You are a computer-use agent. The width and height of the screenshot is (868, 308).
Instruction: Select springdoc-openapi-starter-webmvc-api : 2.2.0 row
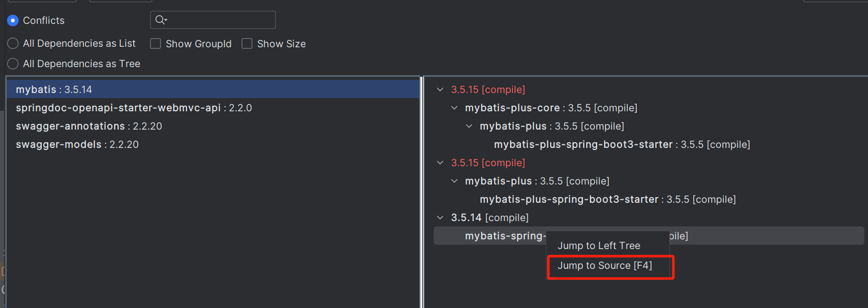pyautogui.click(x=213, y=108)
